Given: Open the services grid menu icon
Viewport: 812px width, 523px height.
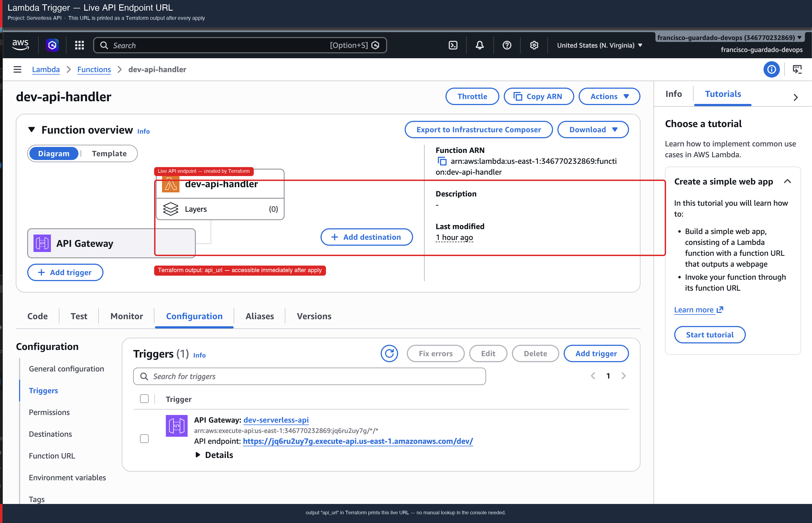Looking at the screenshot, I should [x=79, y=45].
